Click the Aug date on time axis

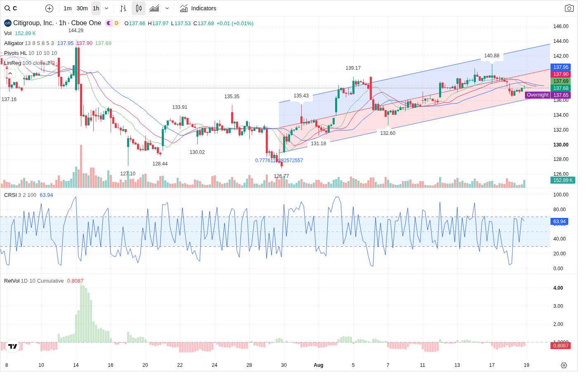pyautogui.click(x=318, y=365)
